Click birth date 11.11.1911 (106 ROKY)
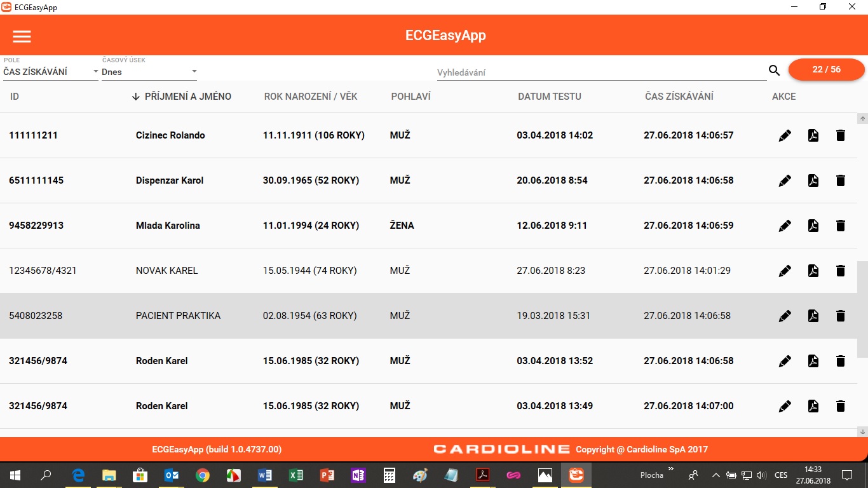Image resolution: width=868 pixels, height=488 pixels. (x=314, y=135)
